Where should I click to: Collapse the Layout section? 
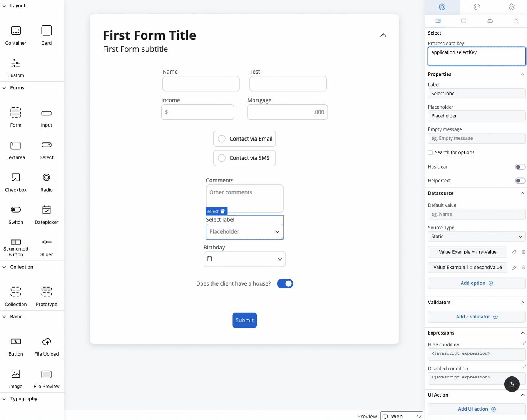tap(5, 6)
